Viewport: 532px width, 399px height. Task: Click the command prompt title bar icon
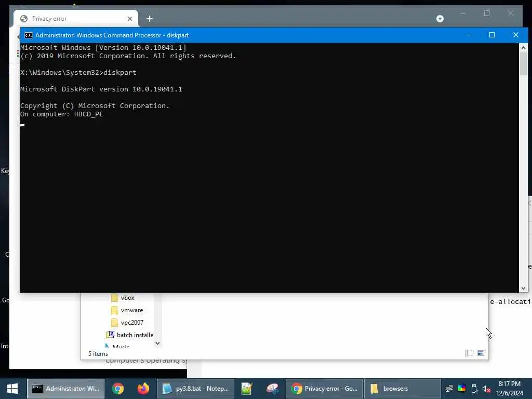(29, 35)
